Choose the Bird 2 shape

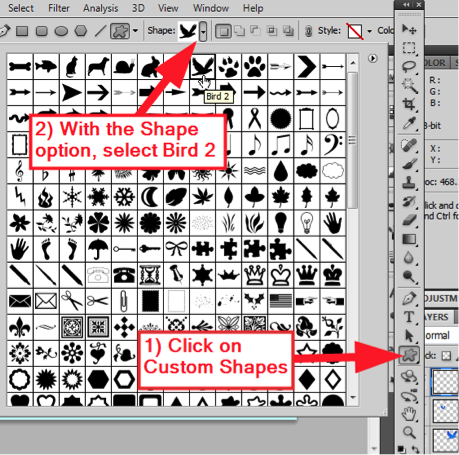tap(203, 66)
